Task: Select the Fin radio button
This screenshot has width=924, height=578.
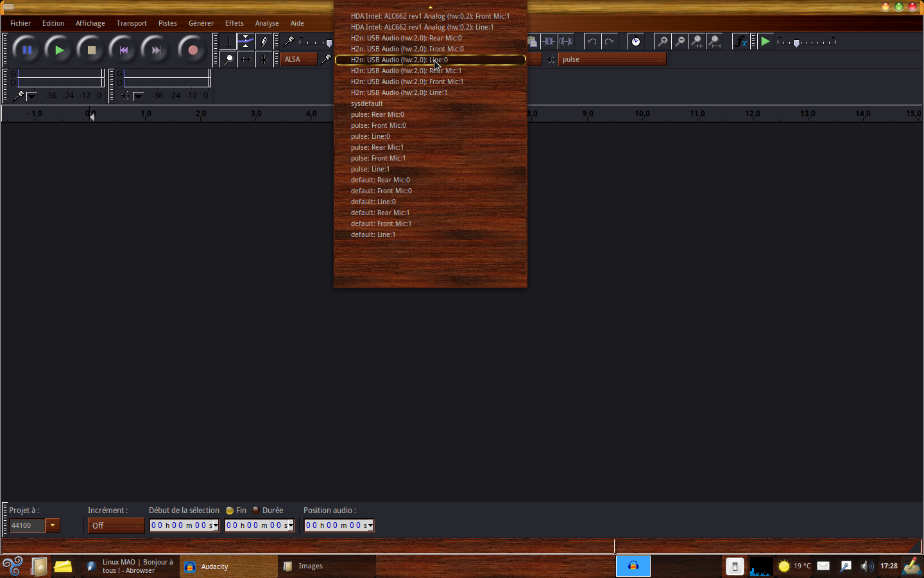Action: point(230,511)
